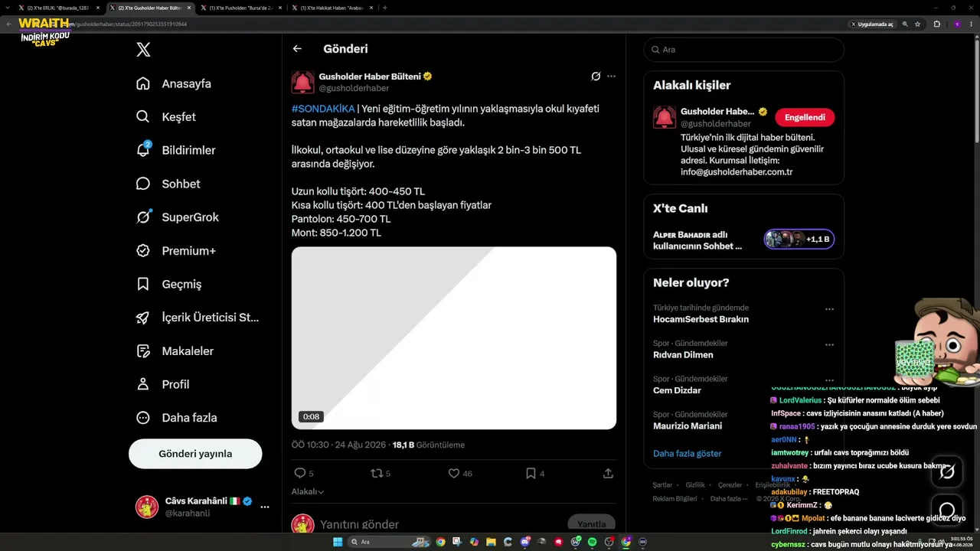This screenshot has width=980, height=551.
Task: Click the Grok icon on the post header
Action: click(x=596, y=77)
